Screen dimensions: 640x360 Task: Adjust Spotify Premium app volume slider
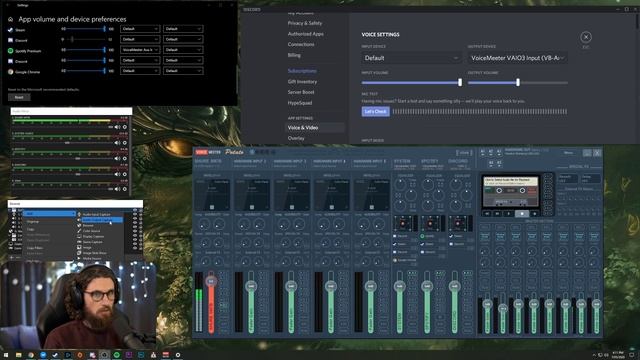tap(86, 50)
